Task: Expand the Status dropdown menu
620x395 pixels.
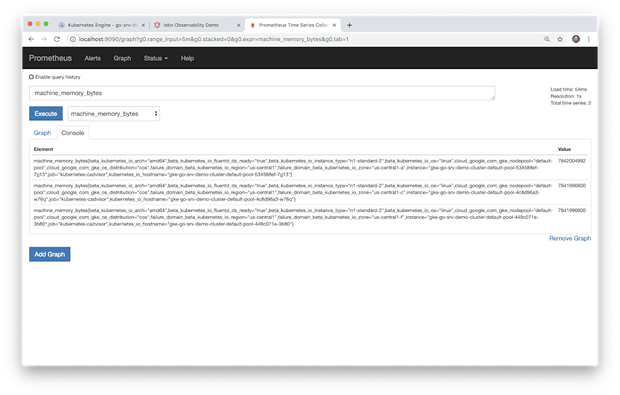Action: (x=156, y=58)
